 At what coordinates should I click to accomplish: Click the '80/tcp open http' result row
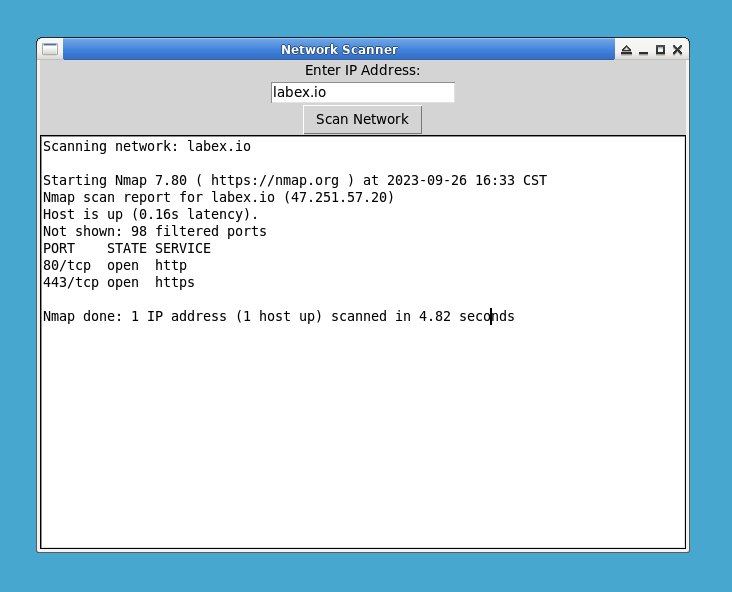click(115, 265)
